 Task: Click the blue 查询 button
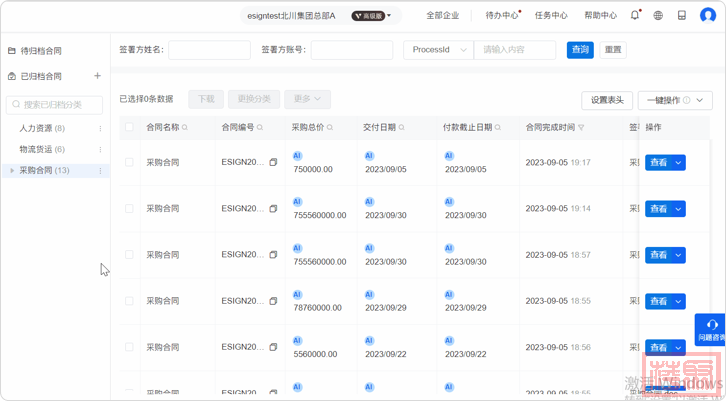580,50
